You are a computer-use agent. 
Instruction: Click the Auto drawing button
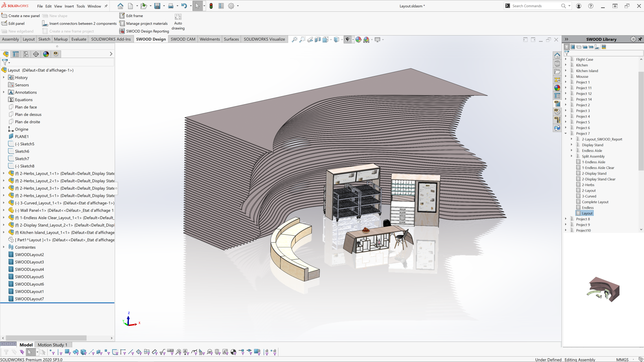178,22
